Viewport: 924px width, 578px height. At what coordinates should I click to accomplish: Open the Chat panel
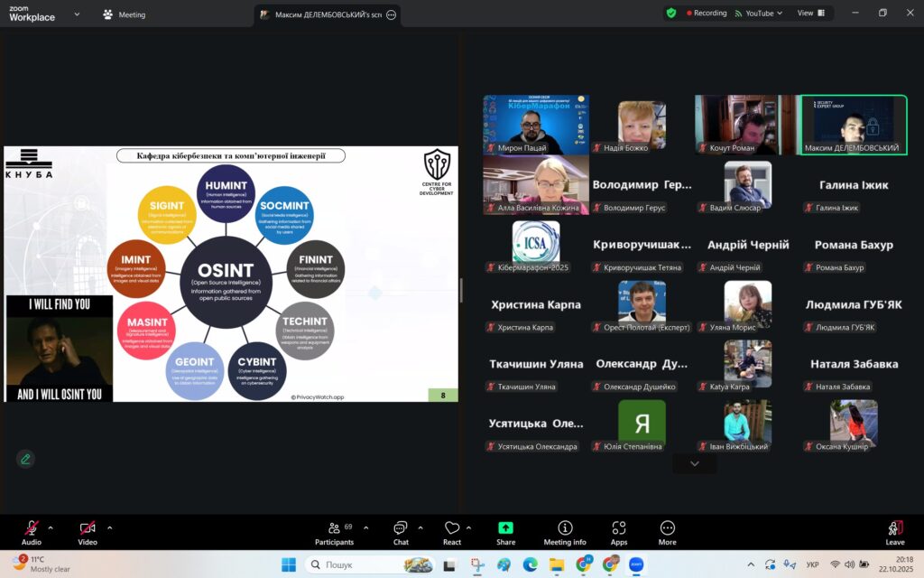401,530
